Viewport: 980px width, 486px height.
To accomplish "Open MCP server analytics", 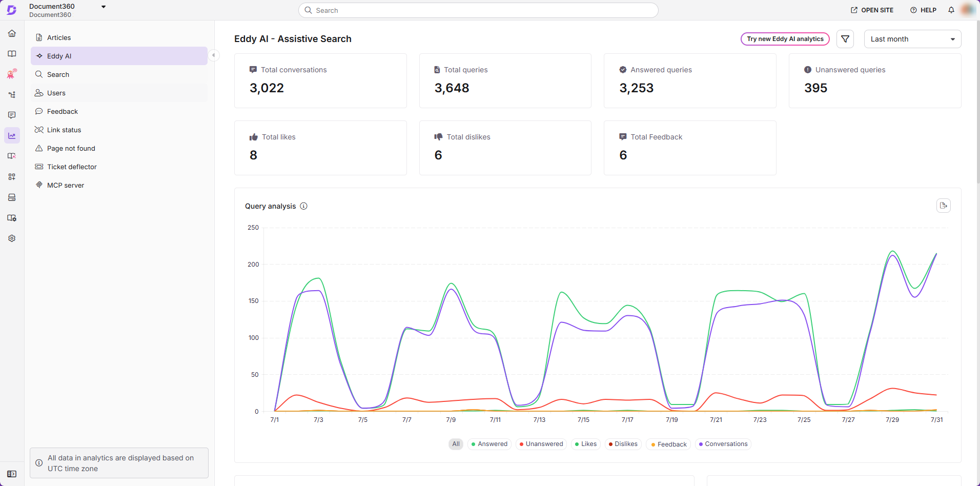I will 119,185.
